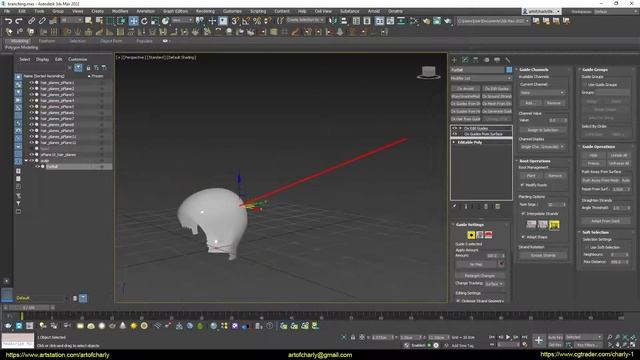Select the Select and Rotate tool
The width and height of the screenshot is (640, 360).
144,21
